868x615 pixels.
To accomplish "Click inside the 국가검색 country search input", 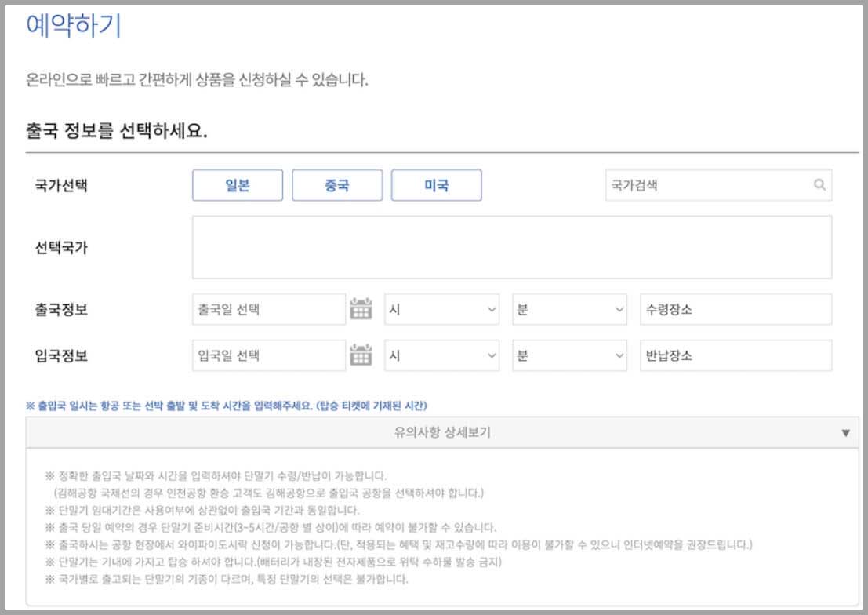I will point(698,184).
